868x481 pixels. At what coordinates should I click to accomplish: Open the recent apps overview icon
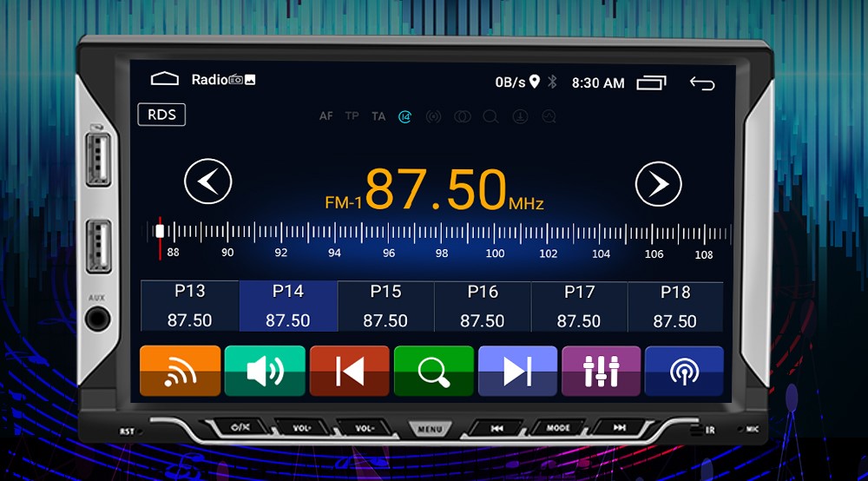click(651, 82)
